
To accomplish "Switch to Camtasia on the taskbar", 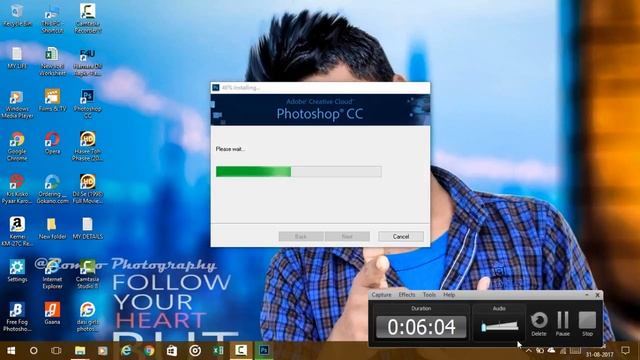I will pos(241,351).
